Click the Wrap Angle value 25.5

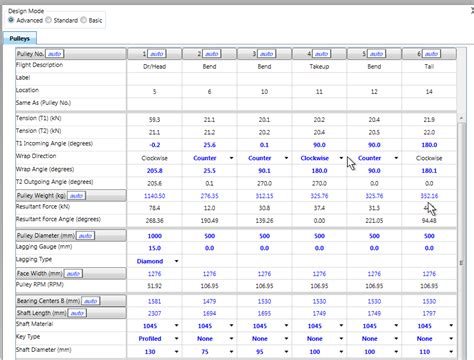210,171
